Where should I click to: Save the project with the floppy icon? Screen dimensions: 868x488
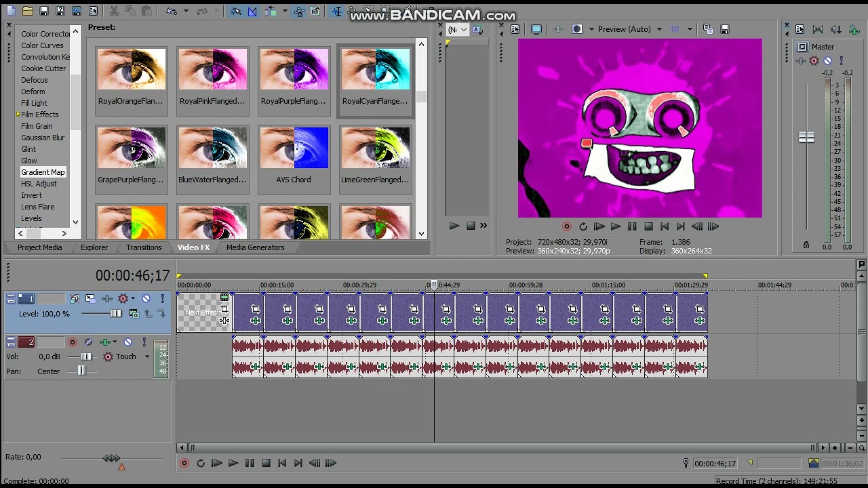(x=44, y=12)
